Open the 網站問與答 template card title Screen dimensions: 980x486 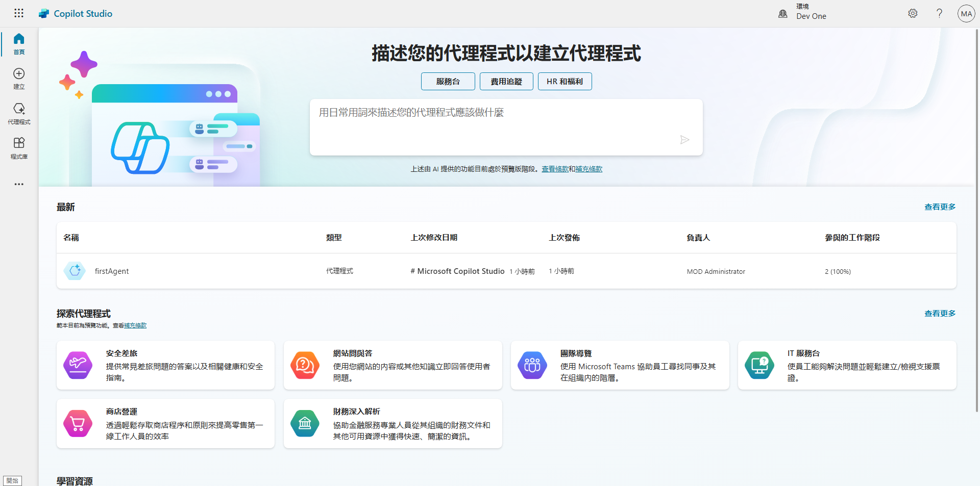click(x=353, y=353)
